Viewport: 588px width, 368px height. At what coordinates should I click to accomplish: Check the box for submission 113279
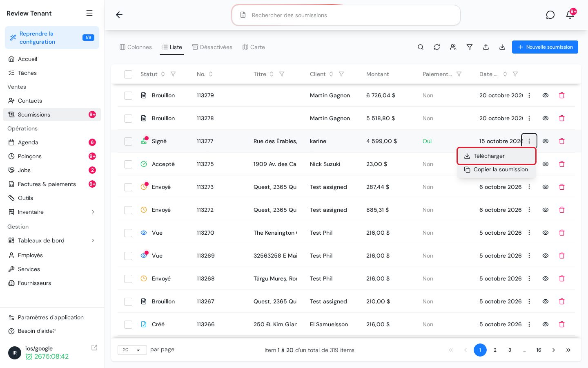pyautogui.click(x=128, y=96)
